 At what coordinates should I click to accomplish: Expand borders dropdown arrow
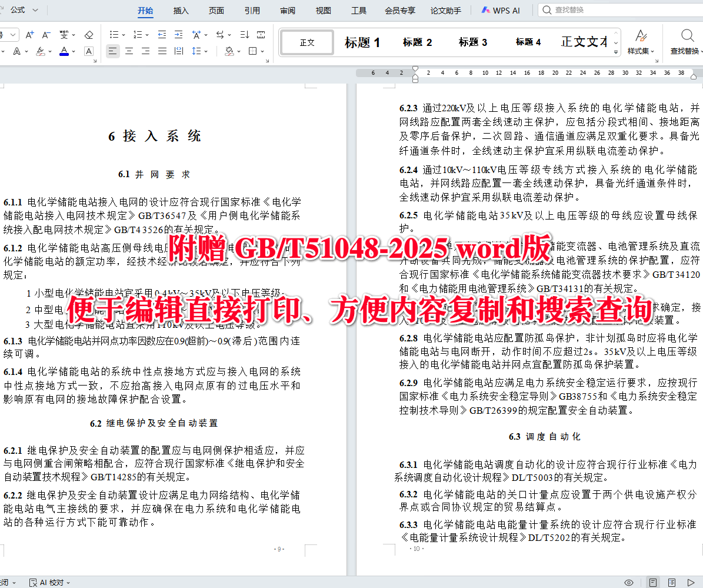click(x=262, y=52)
